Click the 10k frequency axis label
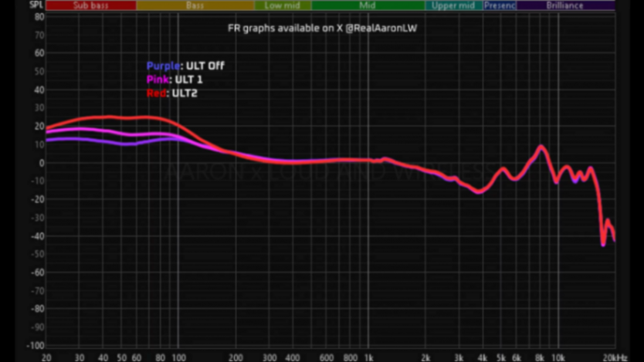The height and width of the screenshot is (362, 644). click(x=558, y=357)
